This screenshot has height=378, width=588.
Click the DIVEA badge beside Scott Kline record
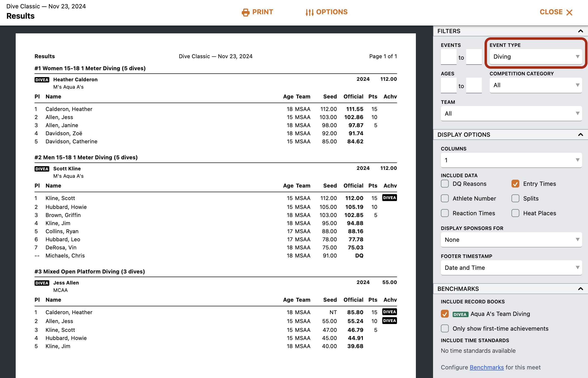pyautogui.click(x=42, y=169)
